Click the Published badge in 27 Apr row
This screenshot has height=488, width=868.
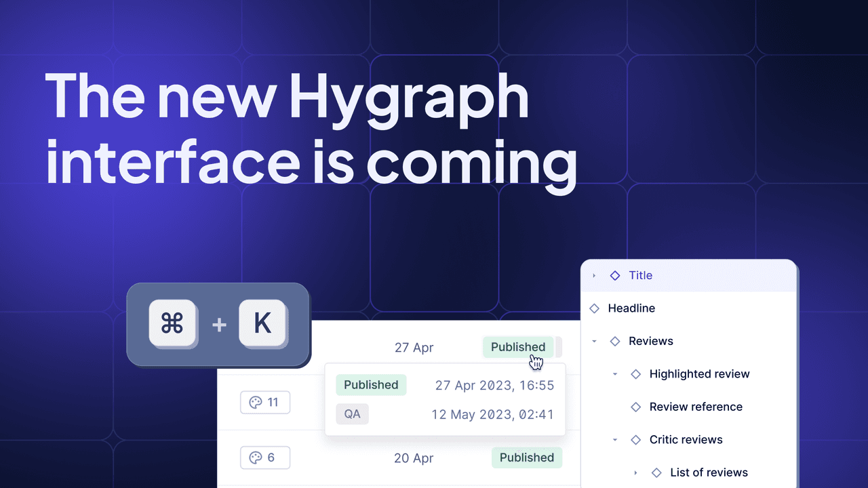(x=518, y=347)
